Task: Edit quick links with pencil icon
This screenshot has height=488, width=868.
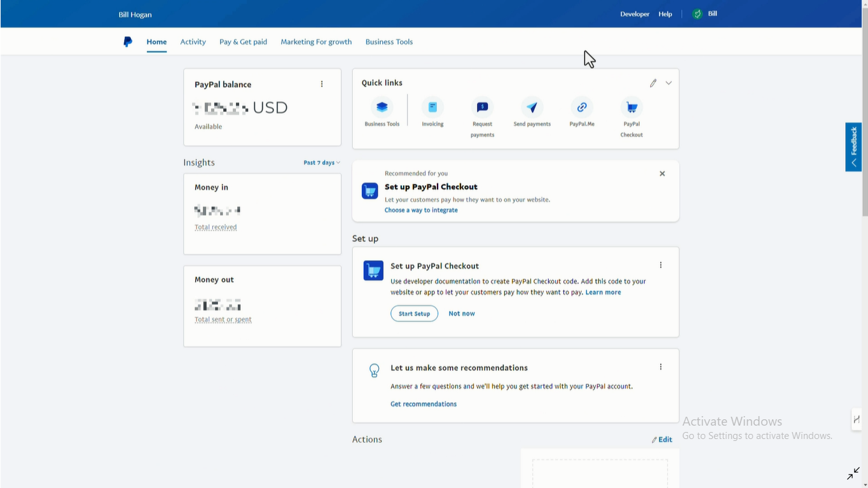Action: click(653, 83)
